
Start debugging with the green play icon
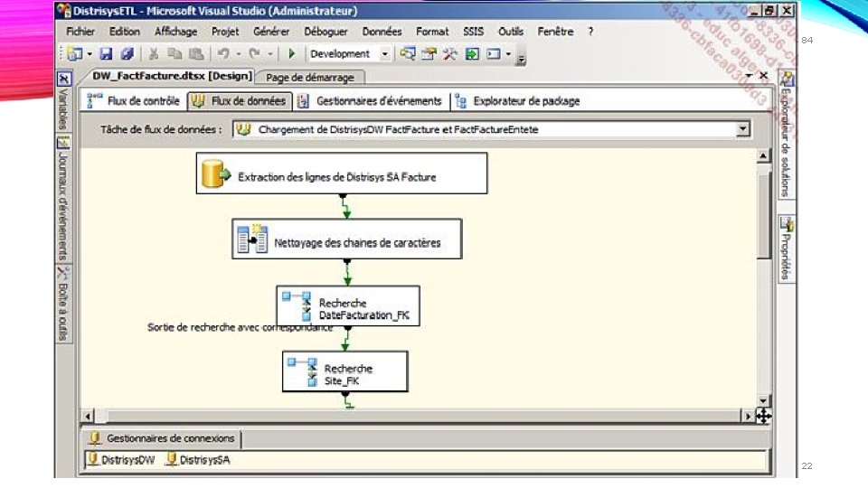291,53
